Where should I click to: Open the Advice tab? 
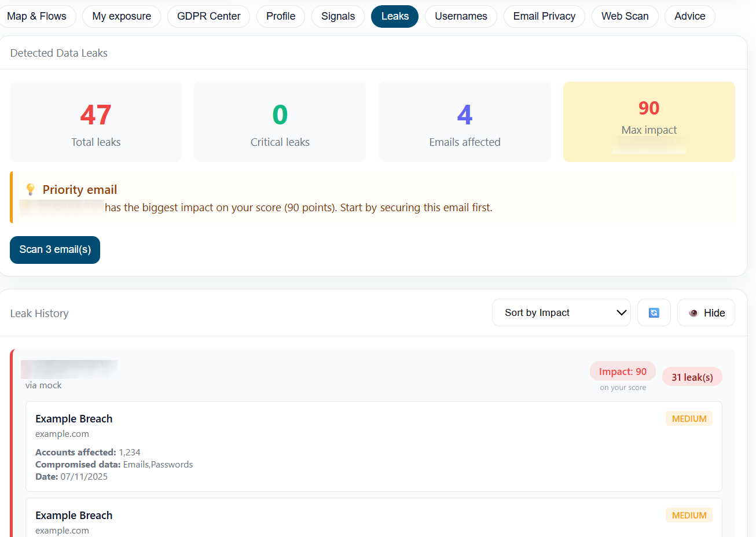point(689,16)
